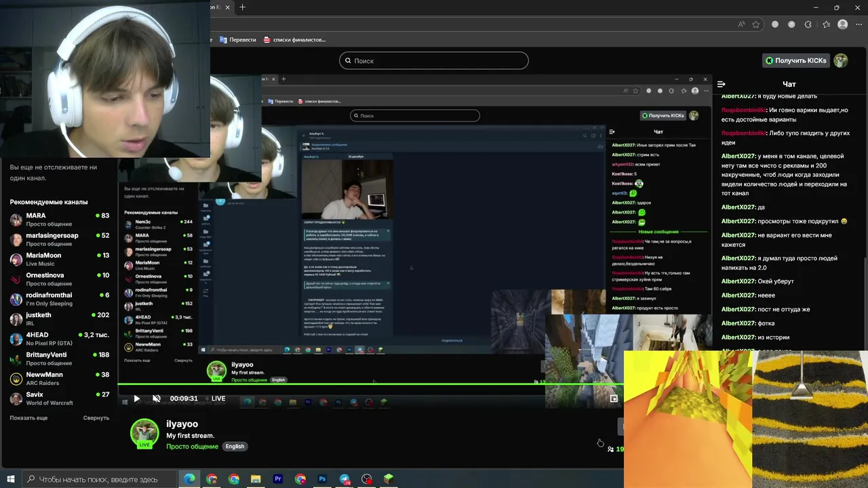Open the browser profile icon
The image size is (868, 488).
(843, 24)
